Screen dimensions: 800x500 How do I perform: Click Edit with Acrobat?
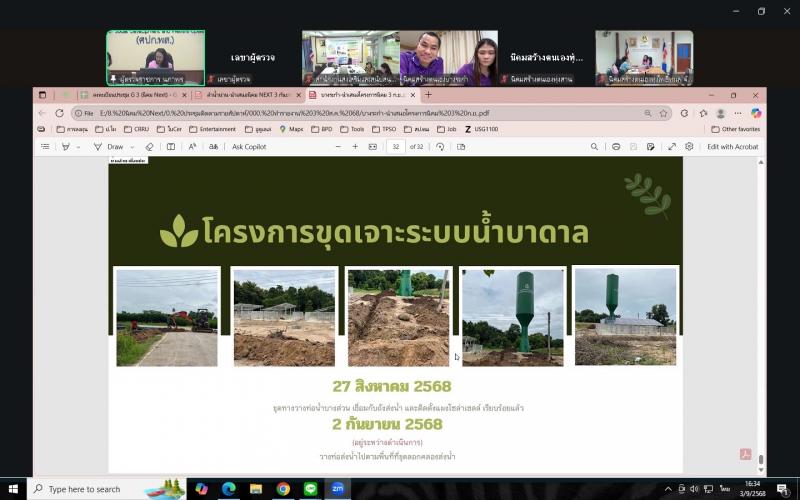tap(733, 147)
